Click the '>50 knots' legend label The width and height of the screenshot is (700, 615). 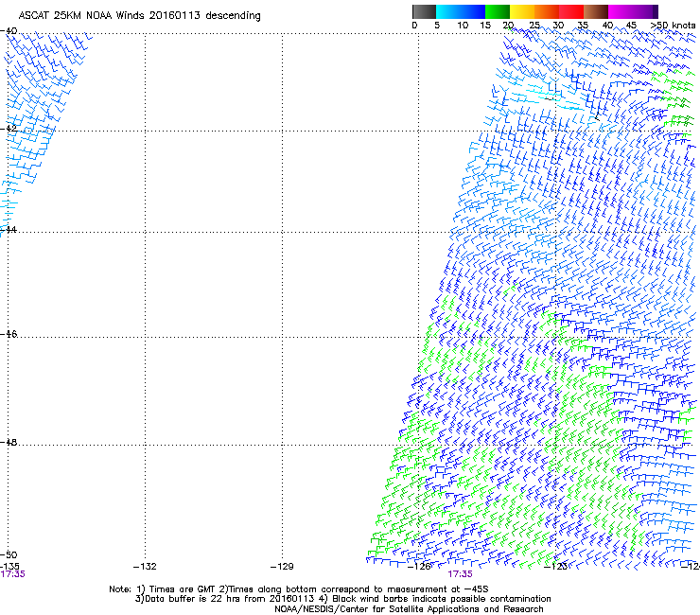tap(673, 26)
